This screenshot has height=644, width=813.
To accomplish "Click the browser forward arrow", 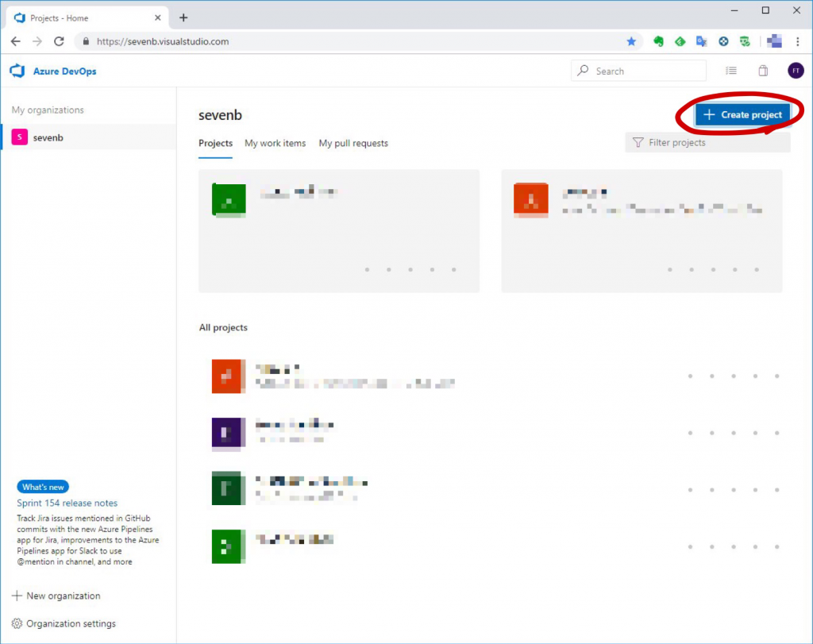I will tap(37, 41).
